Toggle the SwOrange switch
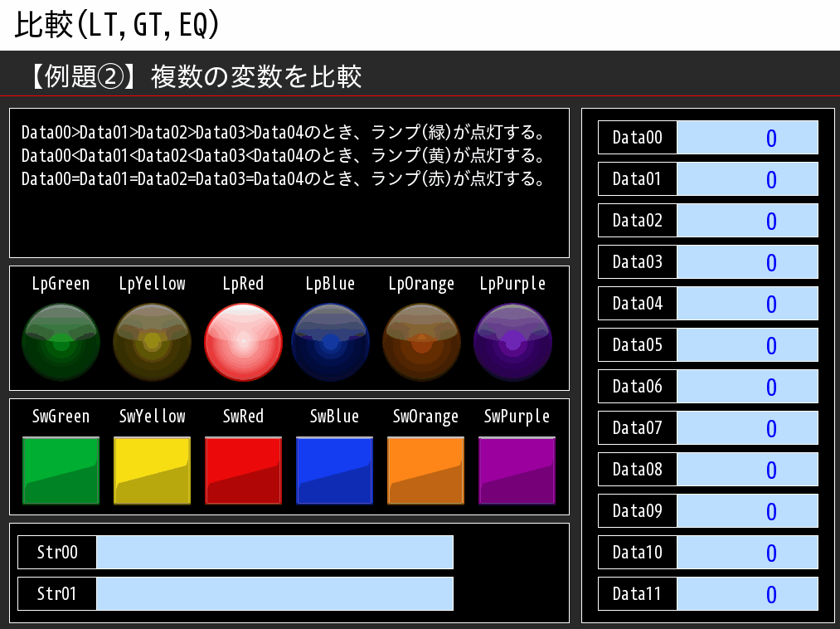Image resolution: width=840 pixels, height=629 pixels. [x=426, y=471]
